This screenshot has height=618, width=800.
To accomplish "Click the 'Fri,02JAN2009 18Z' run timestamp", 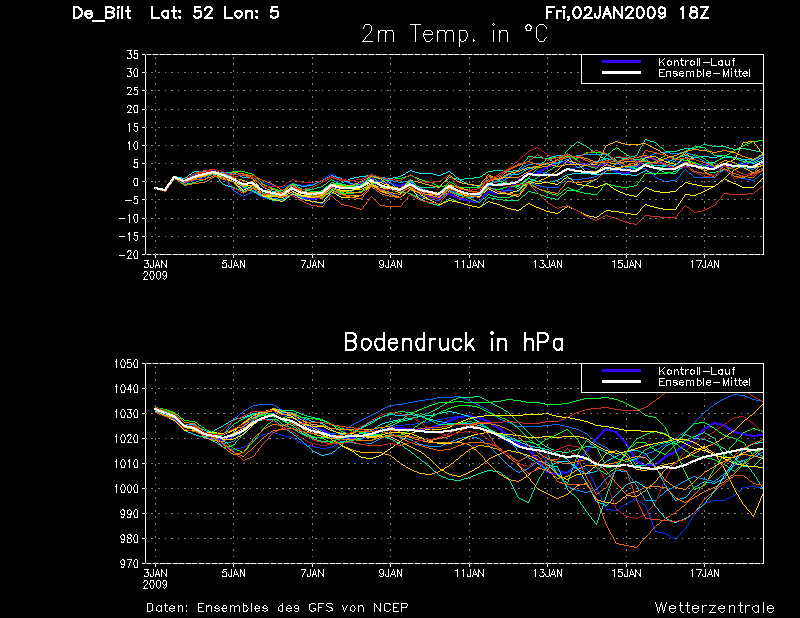I will [x=627, y=13].
